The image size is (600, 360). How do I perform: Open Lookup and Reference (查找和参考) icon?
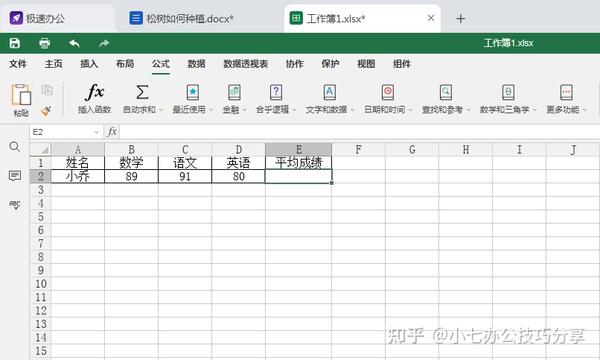(x=446, y=92)
